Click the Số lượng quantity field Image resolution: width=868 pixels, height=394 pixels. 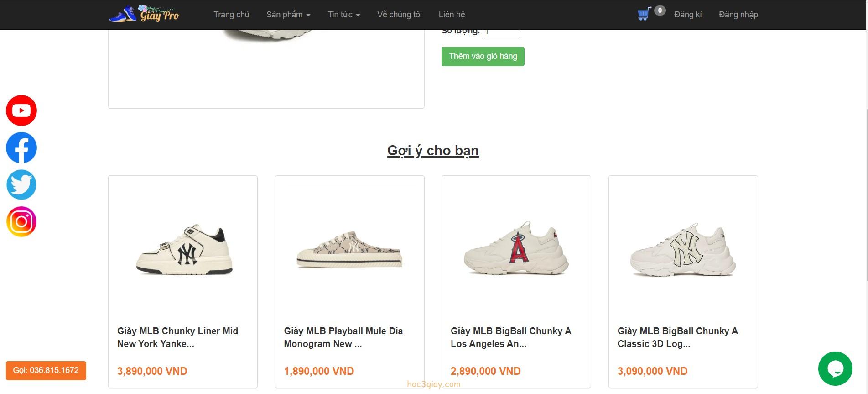(501, 31)
